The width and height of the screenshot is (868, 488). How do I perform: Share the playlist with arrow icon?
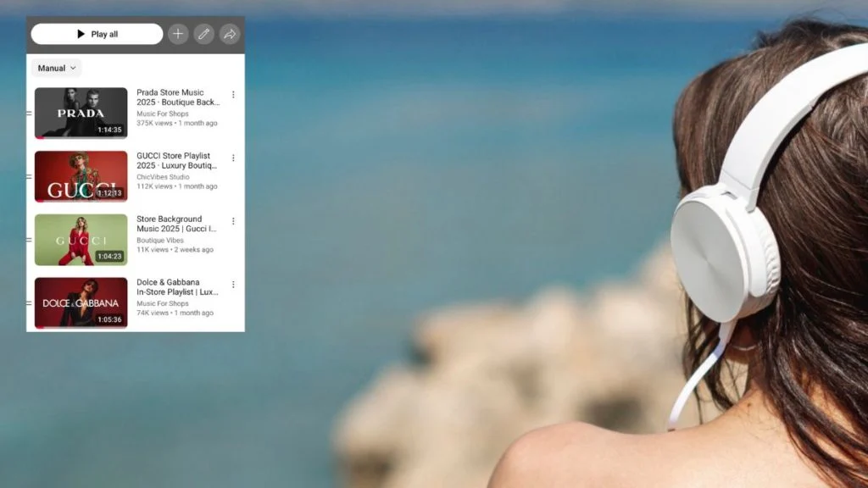(229, 34)
